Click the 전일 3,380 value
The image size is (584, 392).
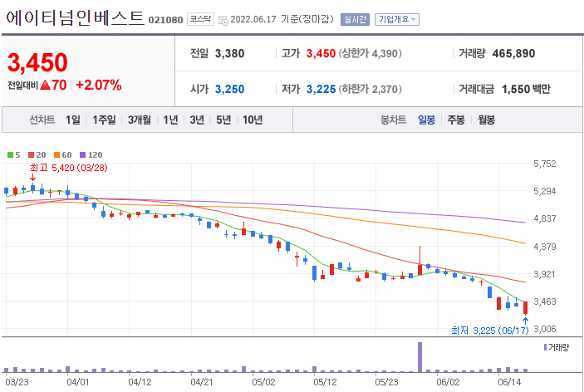[229, 54]
